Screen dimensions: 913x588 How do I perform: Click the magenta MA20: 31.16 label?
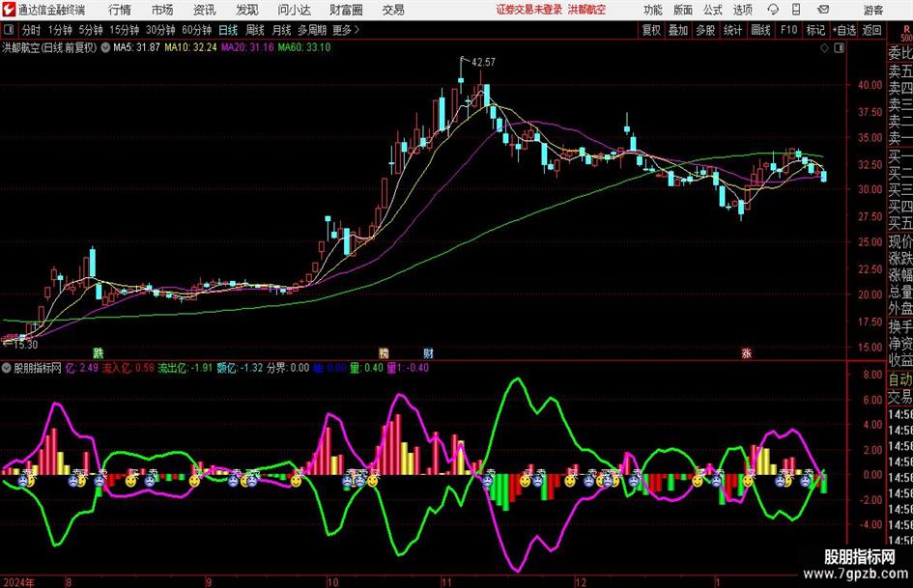(247, 47)
